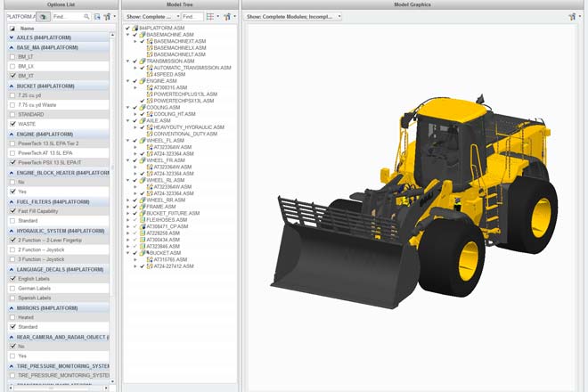The height and width of the screenshot is (392, 588).
Task: Click the Model Tree columns layout icon
Action: click(x=210, y=17)
